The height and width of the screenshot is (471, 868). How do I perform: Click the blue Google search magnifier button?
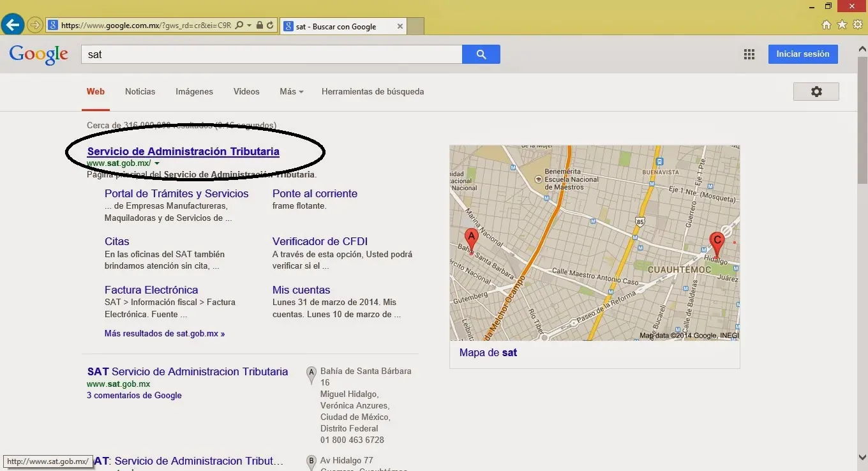click(481, 54)
